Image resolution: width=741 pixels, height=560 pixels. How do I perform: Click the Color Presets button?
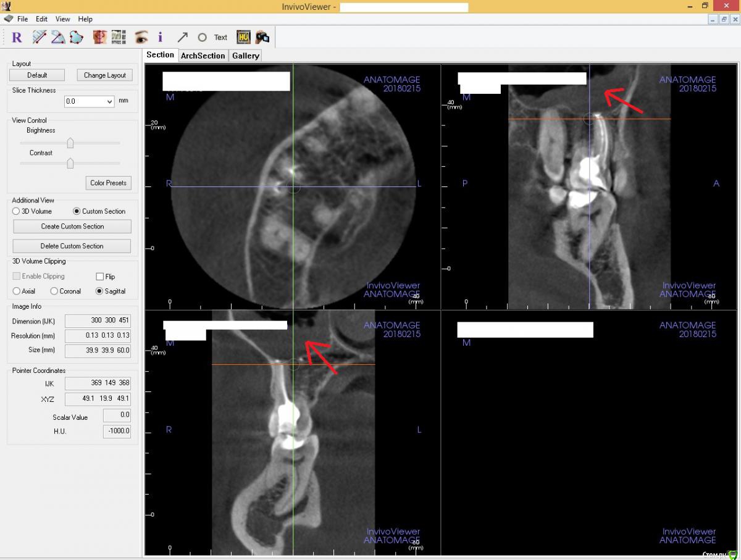[x=108, y=183]
